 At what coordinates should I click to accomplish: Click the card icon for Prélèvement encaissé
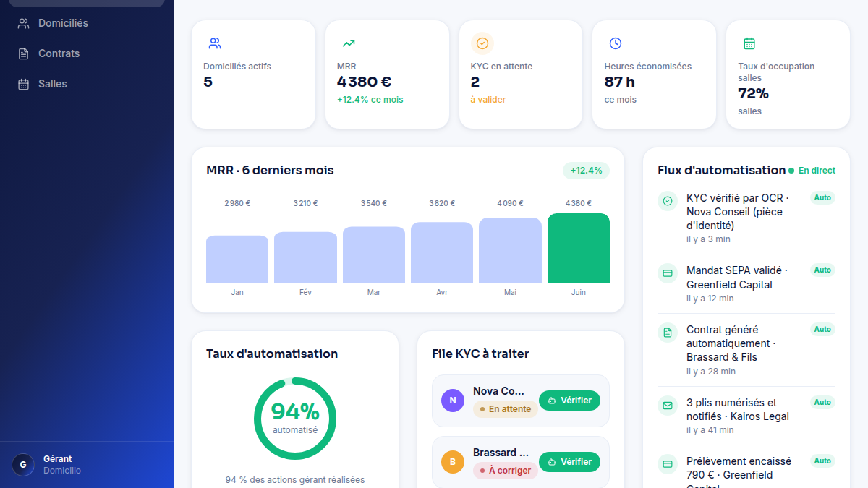point(668,464)
